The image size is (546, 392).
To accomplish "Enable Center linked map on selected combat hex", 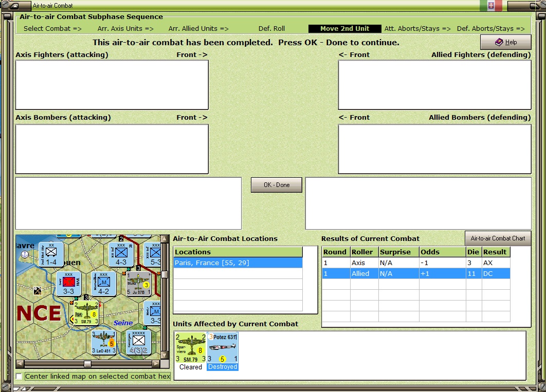I will click(19, 377).
